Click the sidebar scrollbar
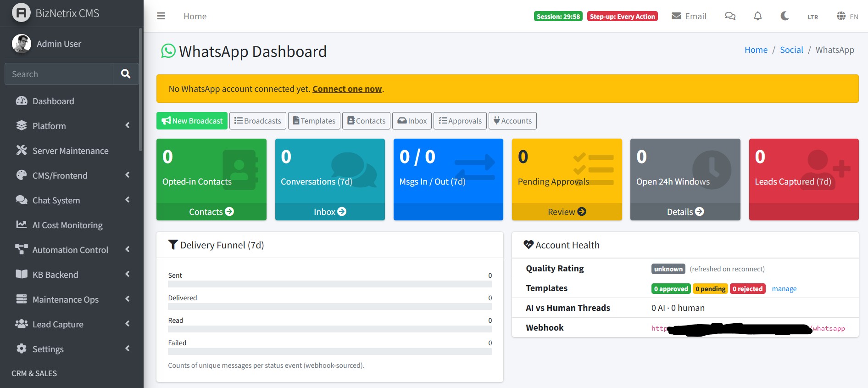The height and width of the screenshot is (388, 868). click(140, 90)
